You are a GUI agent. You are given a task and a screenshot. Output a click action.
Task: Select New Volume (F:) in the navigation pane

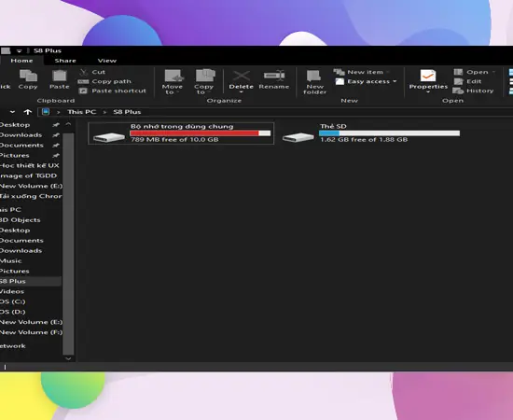pyautogui.click(x=31, y=332)
